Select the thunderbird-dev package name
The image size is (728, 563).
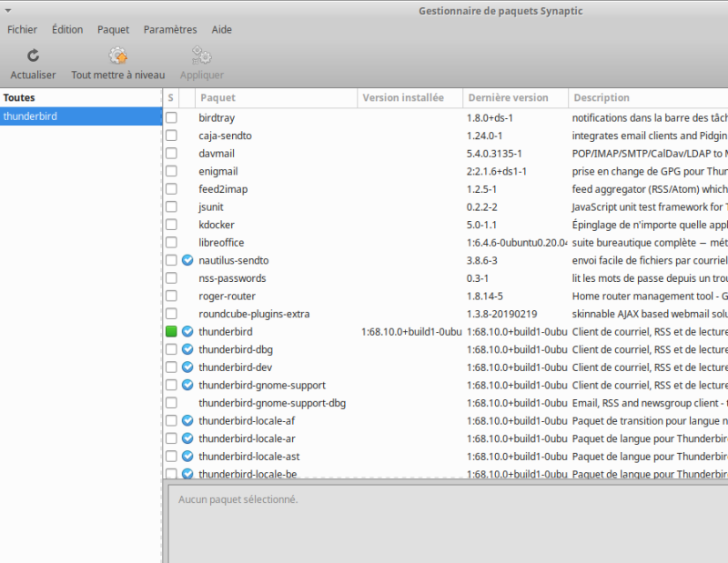(236, 367)
